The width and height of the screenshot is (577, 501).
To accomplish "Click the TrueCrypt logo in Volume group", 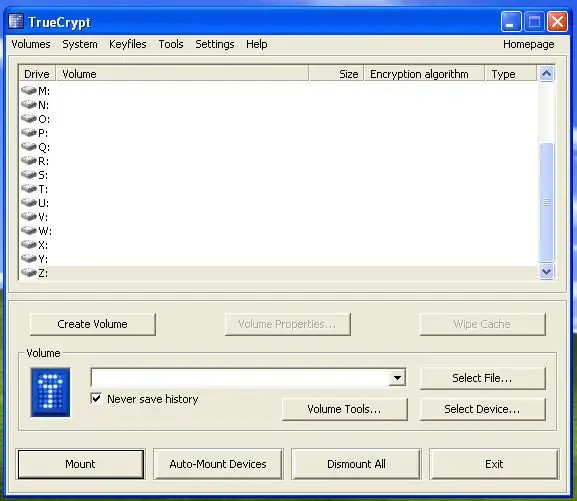I will (x=50, y=392).
